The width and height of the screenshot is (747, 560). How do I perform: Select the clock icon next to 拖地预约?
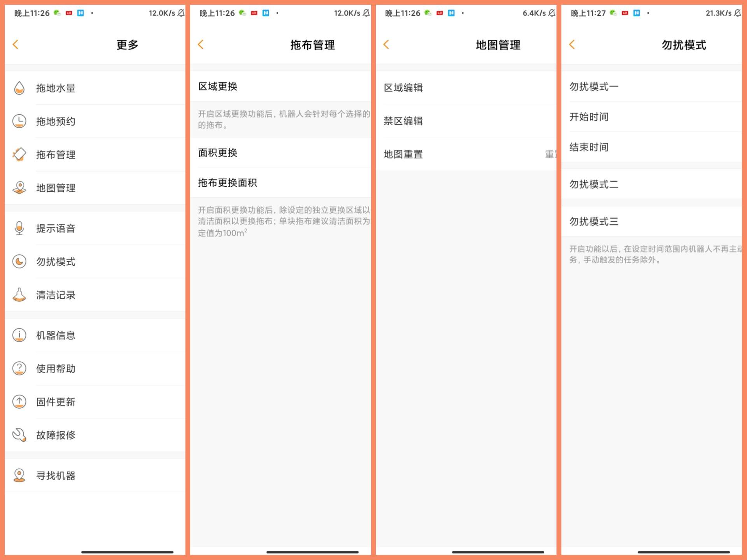(x=19, y=121)
